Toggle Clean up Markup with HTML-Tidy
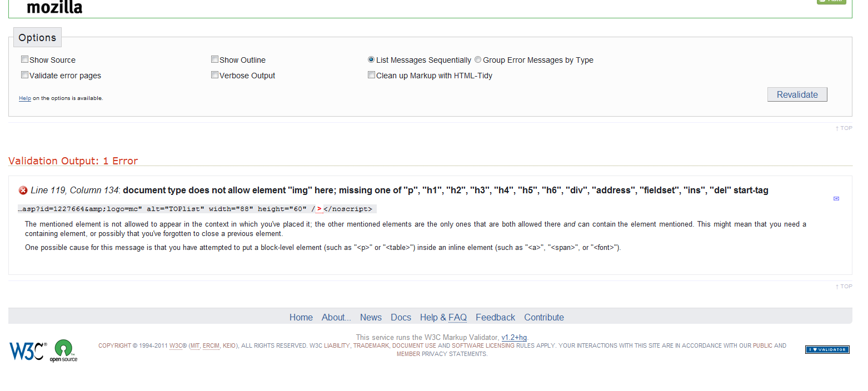 click(372, 75)
